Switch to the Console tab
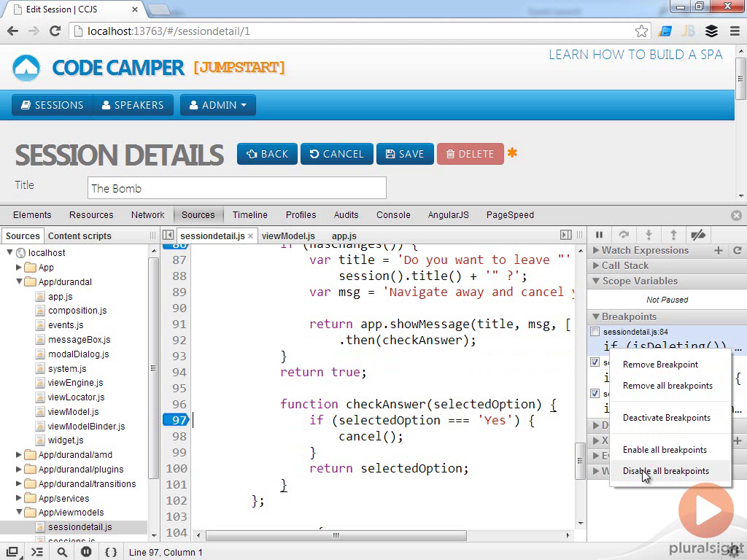747x560 pixels. [393, 215]
